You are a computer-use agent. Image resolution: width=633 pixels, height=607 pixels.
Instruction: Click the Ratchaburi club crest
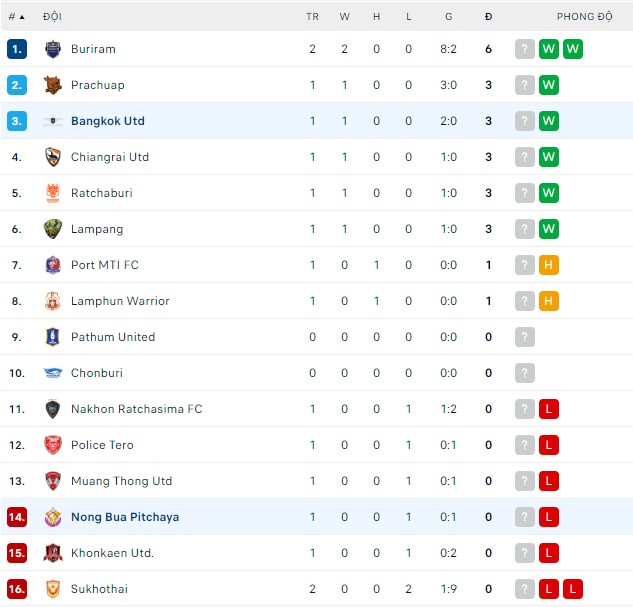point(53,193)
